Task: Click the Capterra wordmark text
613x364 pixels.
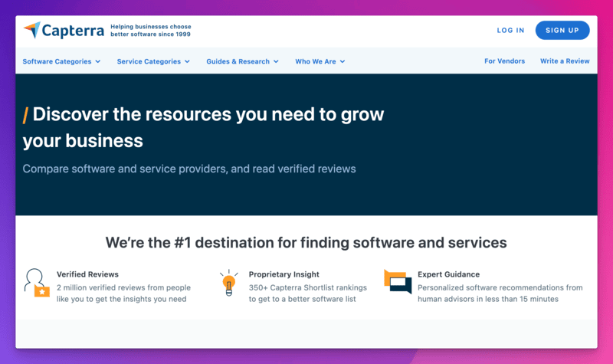Action: click(x=73, y=31)
